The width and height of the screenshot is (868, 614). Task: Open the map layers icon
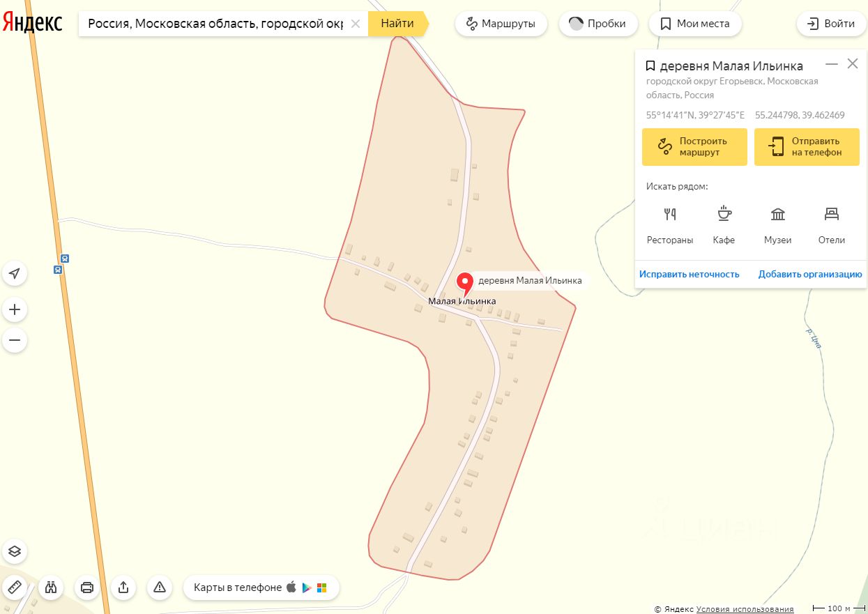click(15, 551)
